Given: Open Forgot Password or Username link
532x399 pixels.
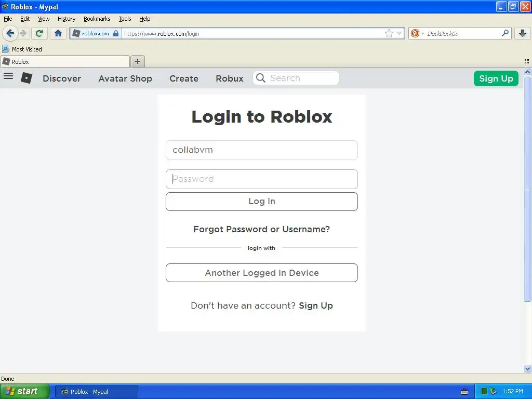Looking at the screenshot, I should [262, 229].
